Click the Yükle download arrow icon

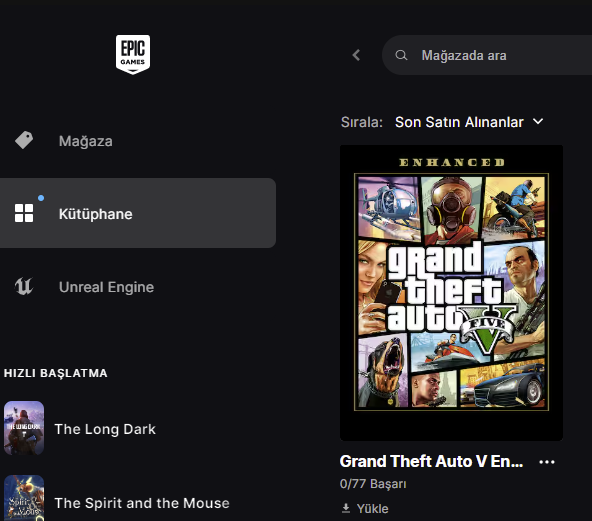(x=345, y=509)
